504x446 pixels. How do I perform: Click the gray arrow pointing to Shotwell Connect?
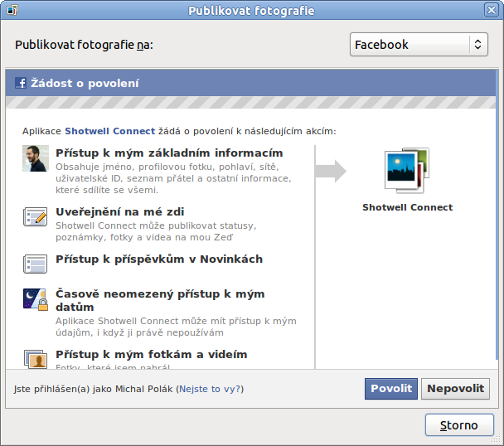[330, 172]
